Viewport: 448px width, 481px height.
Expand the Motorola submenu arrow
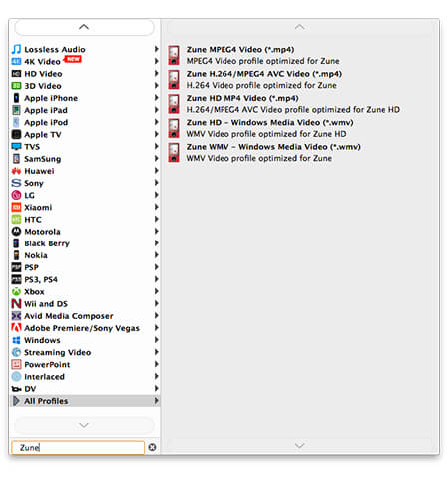[156, 231]
